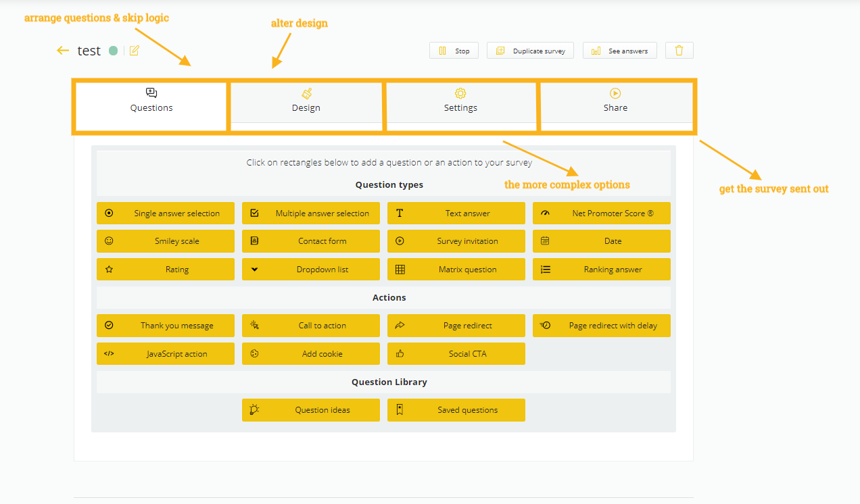Click the green status dot next to test
The width and height of the screenshot is (860, 504).
pos(114,51)
